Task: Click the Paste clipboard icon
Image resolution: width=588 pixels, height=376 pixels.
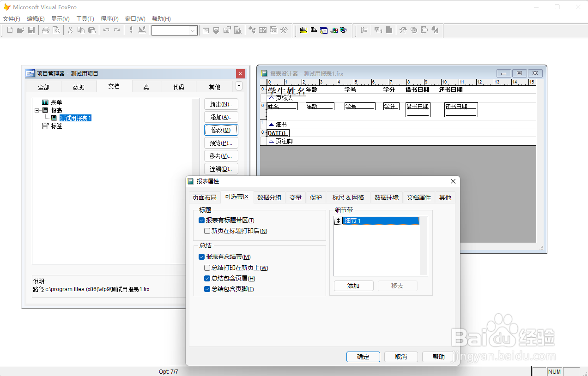Action: coord(92,30)
